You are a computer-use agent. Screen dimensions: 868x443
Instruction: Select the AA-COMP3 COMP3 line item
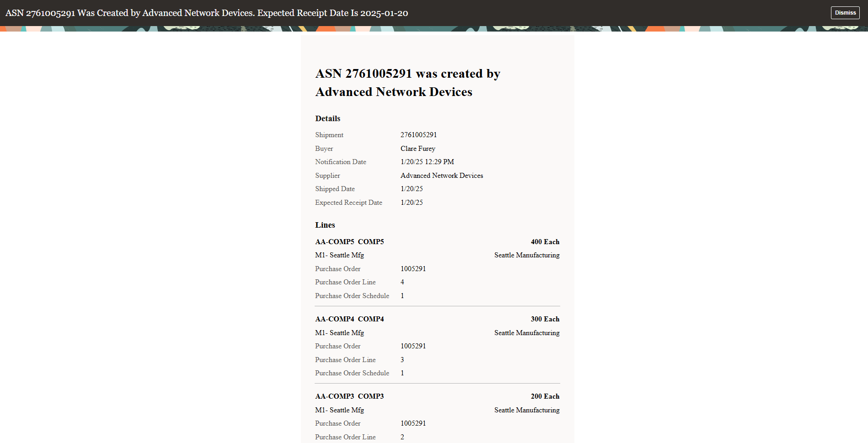[x=349, y=396]
